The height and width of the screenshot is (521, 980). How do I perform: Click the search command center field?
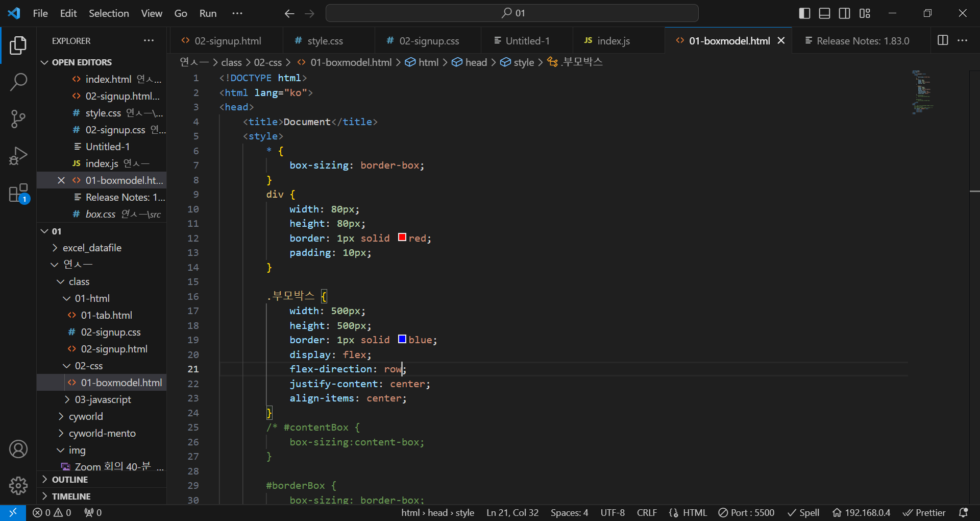click(512, 13)
